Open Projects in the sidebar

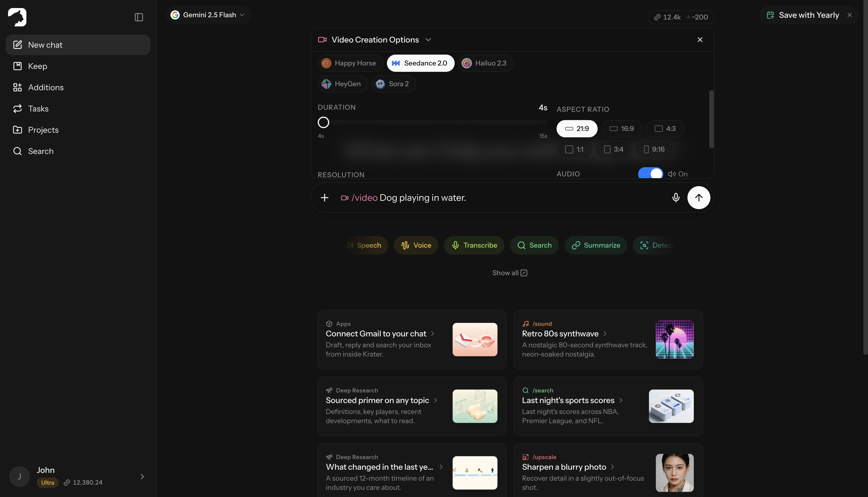click(x=78, y=130)
